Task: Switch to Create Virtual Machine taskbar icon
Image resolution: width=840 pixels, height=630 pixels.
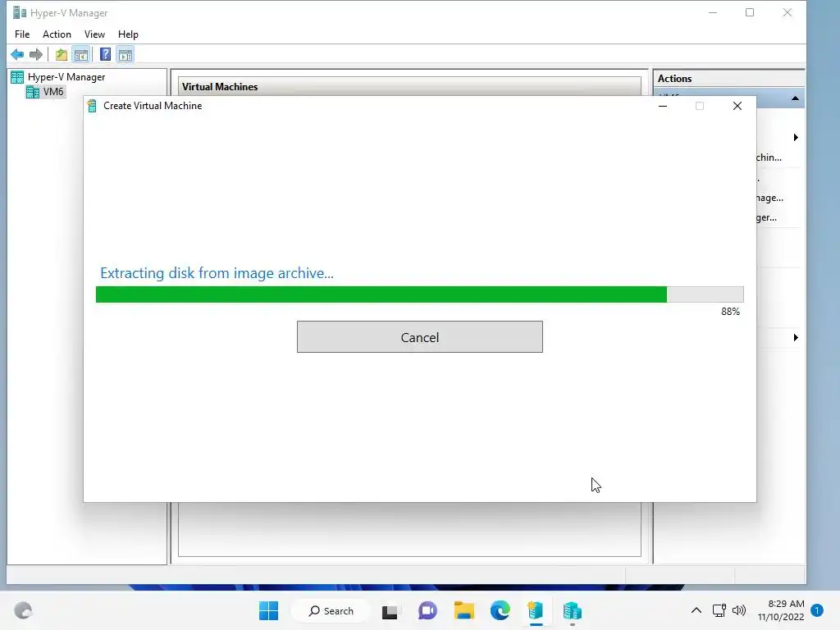Action: click(x=536, y=610)
